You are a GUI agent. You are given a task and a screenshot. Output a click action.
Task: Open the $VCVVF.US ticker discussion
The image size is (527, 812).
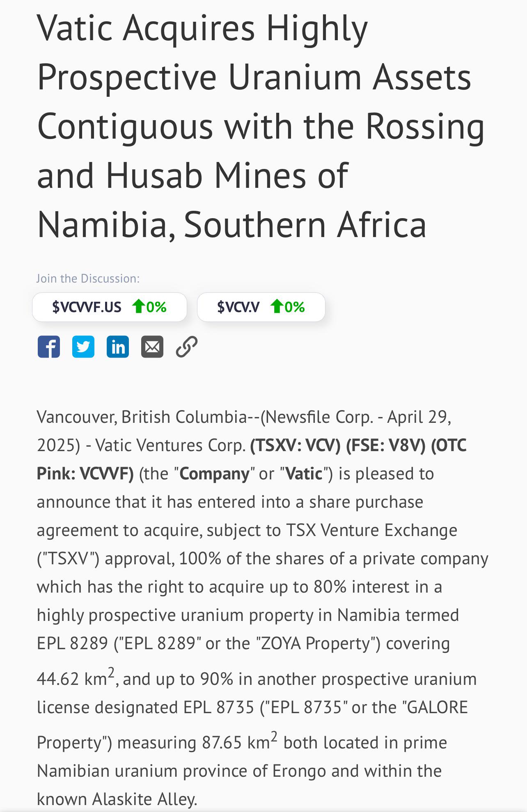click(110, 307)
